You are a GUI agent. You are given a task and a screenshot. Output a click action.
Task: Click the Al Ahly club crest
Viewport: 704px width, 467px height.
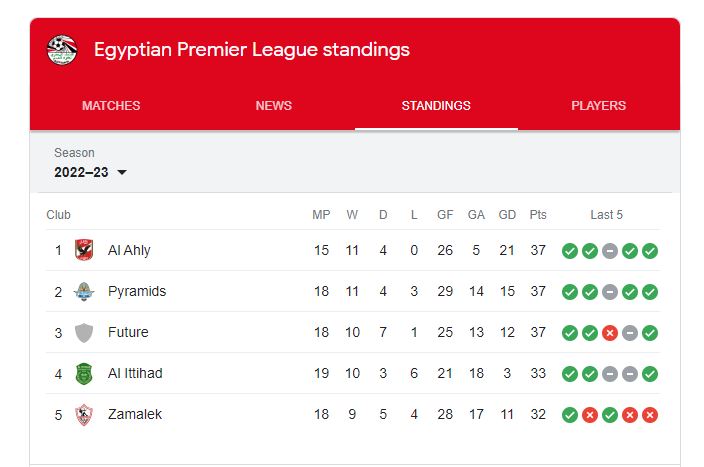pos(84,250)
